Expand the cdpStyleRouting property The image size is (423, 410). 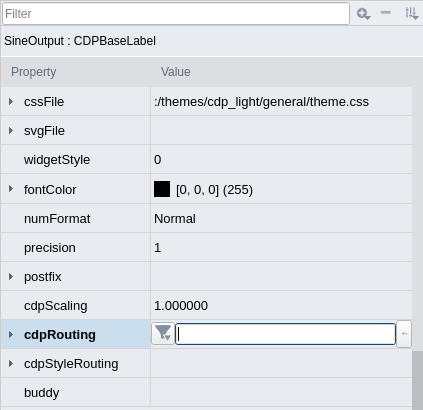click(11, 363)
